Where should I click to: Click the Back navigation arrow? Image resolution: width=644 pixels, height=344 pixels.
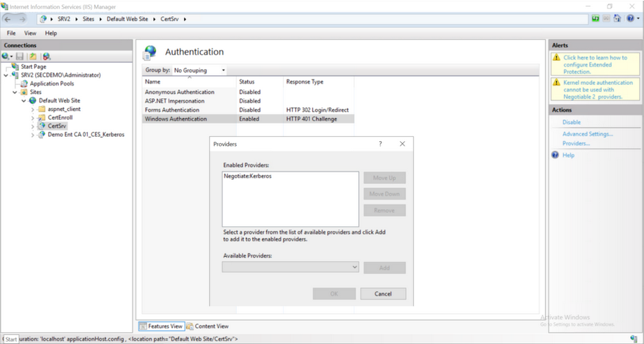click(8, 19)
